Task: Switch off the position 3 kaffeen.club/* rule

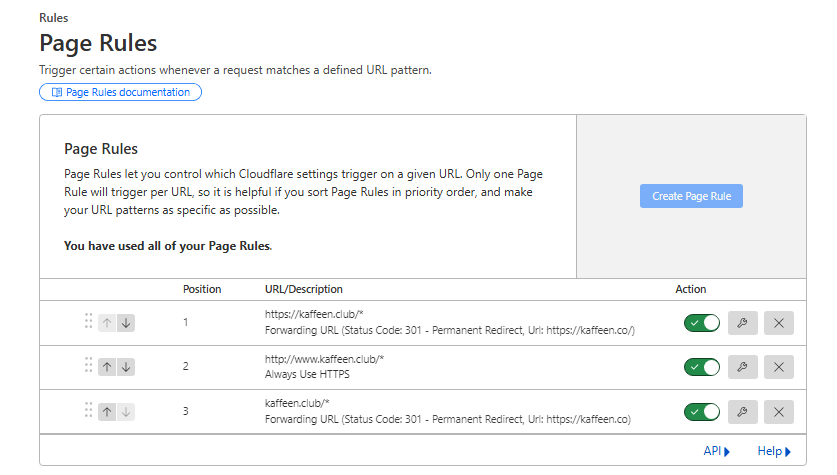Action: 702,412
